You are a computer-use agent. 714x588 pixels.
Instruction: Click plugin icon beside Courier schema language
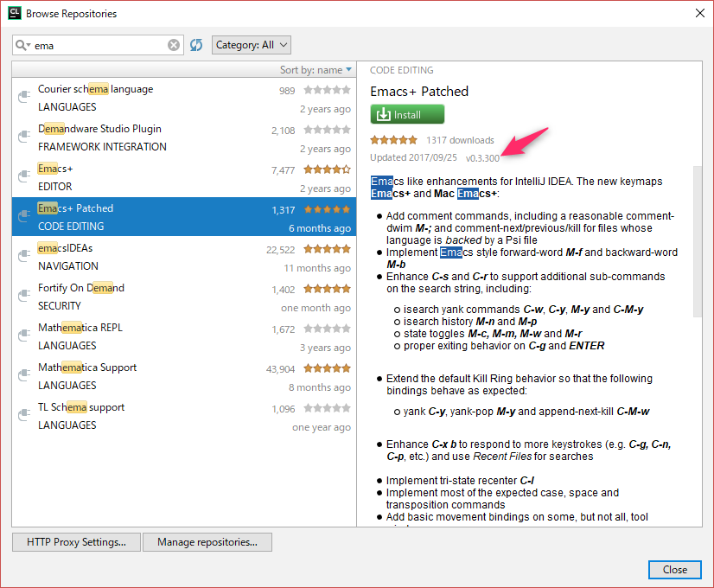(x=23, y=97)
